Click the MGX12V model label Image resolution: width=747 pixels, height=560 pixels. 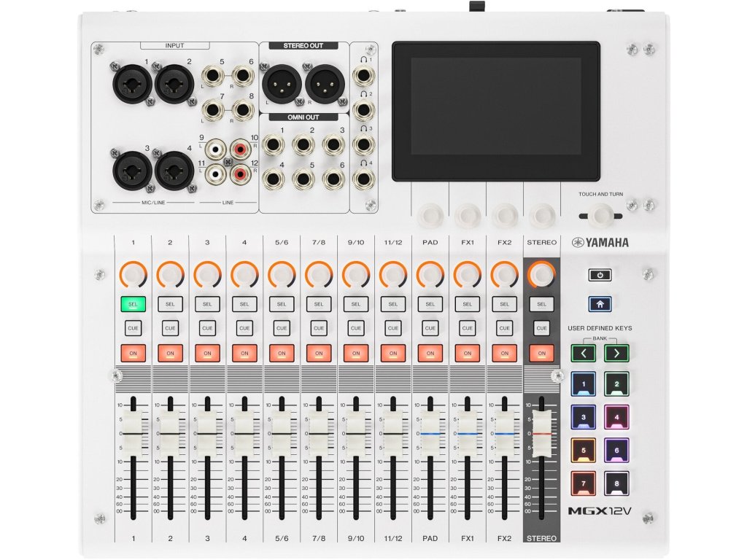[600, 511]
